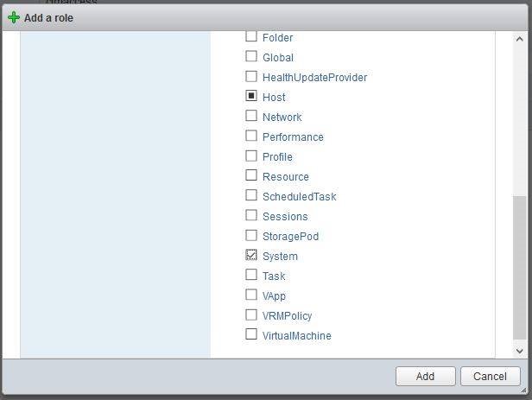Enable the Performance privilege checkbox
532x400 pixels.
tap(251, 137)
